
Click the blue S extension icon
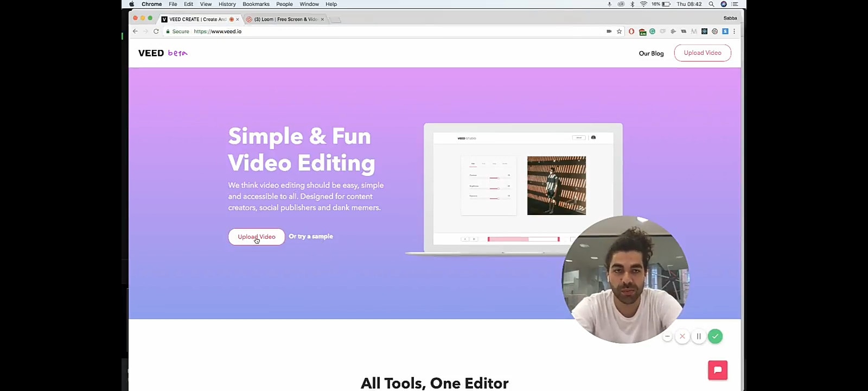tap(725, 31)
